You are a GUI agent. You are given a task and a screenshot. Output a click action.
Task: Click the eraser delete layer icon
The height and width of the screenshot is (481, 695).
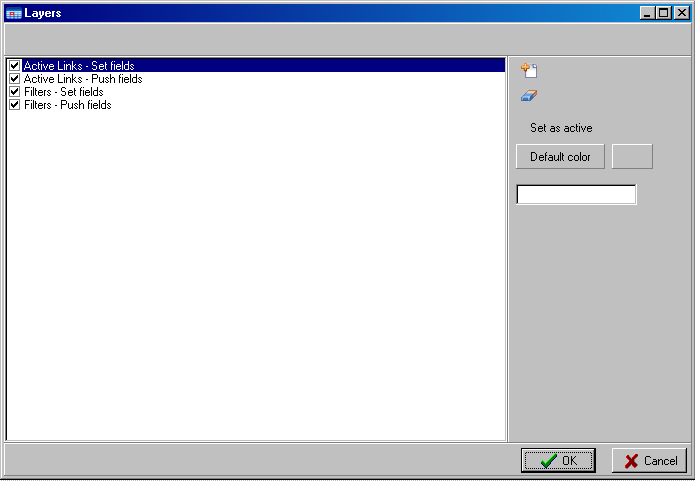coord(529,95)
